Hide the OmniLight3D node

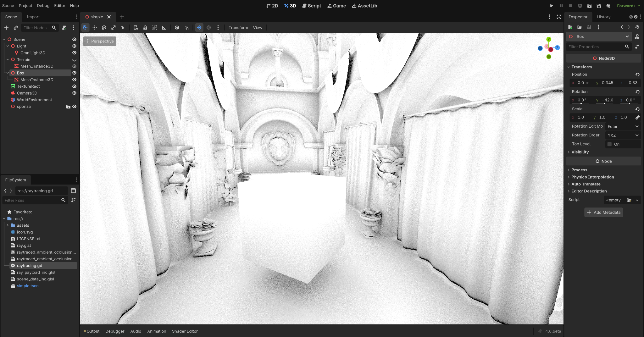(74, 53)
